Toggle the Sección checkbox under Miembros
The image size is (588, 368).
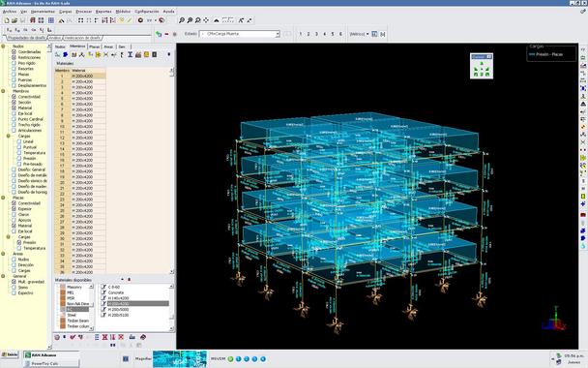tap(14, 102)
